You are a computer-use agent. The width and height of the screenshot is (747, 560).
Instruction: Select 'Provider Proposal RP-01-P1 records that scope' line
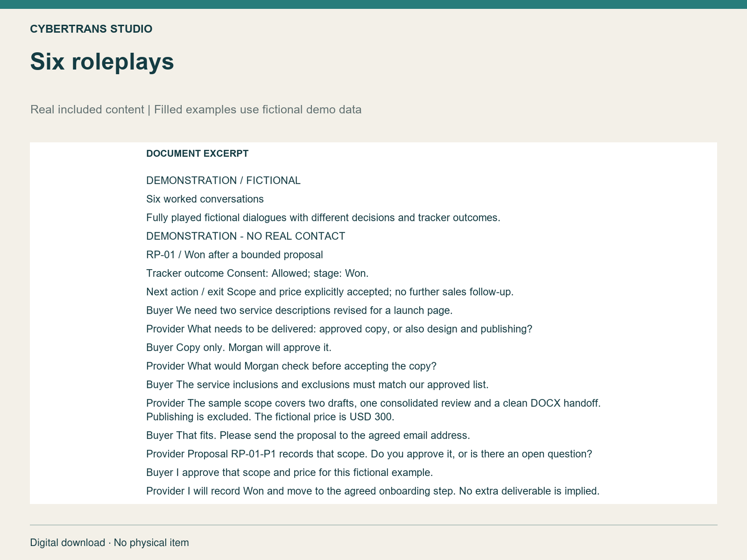[x=369, y=454]
